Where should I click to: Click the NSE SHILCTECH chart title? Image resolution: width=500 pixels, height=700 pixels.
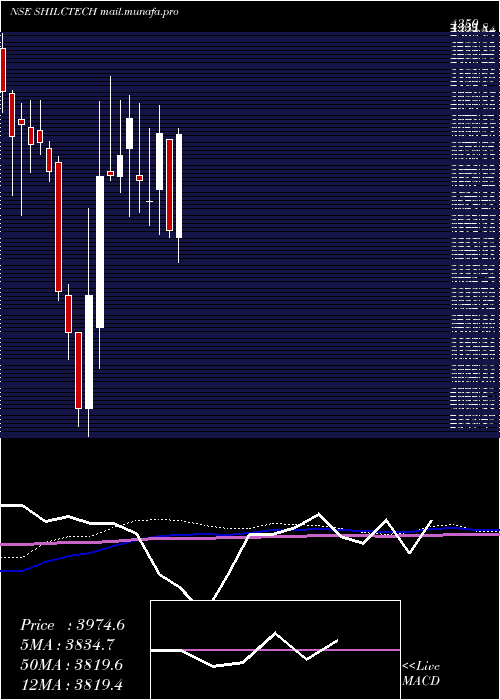tap(94, 12)
